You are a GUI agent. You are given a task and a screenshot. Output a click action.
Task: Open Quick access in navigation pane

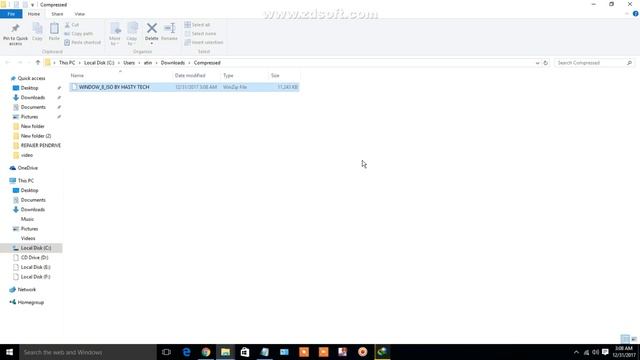pos(31,78)
